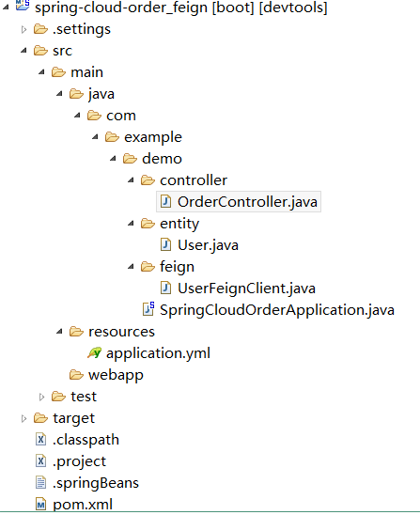Click the Spring Boot project icon

tap(23, 5)
